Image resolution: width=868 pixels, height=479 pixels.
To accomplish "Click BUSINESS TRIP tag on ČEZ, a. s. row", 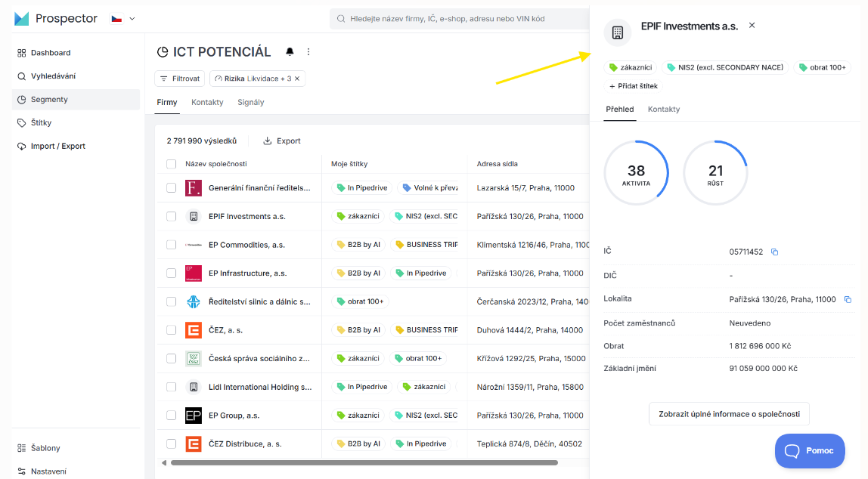I will (426, 330).
